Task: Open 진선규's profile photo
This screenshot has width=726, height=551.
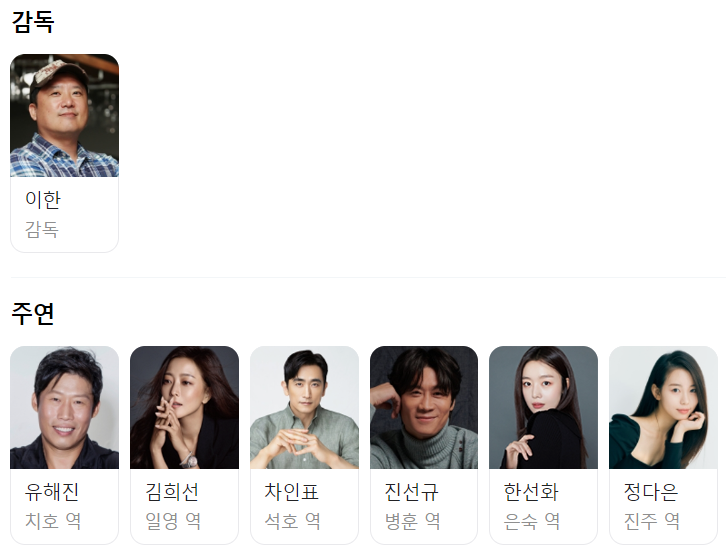Action: point(424,407)
